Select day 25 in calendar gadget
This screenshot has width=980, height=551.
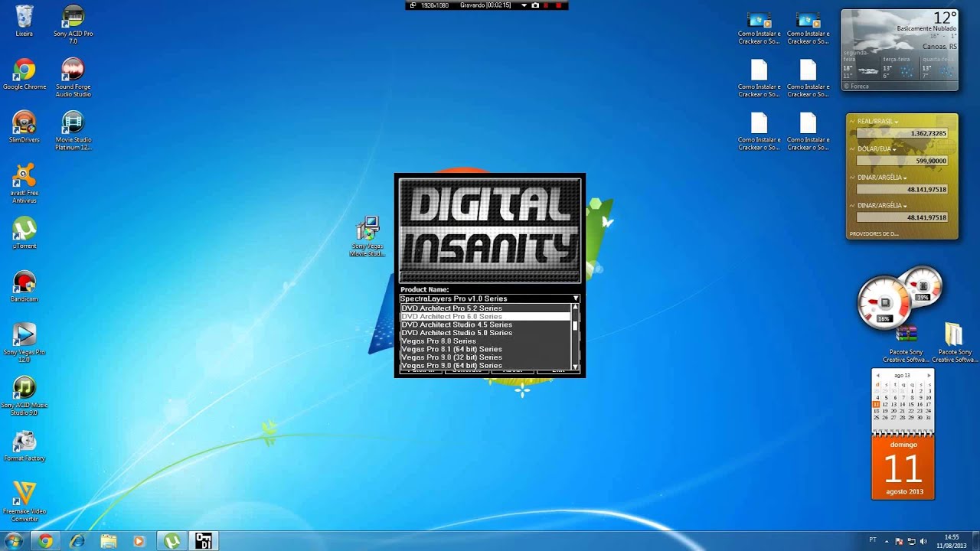pos(877,418)
